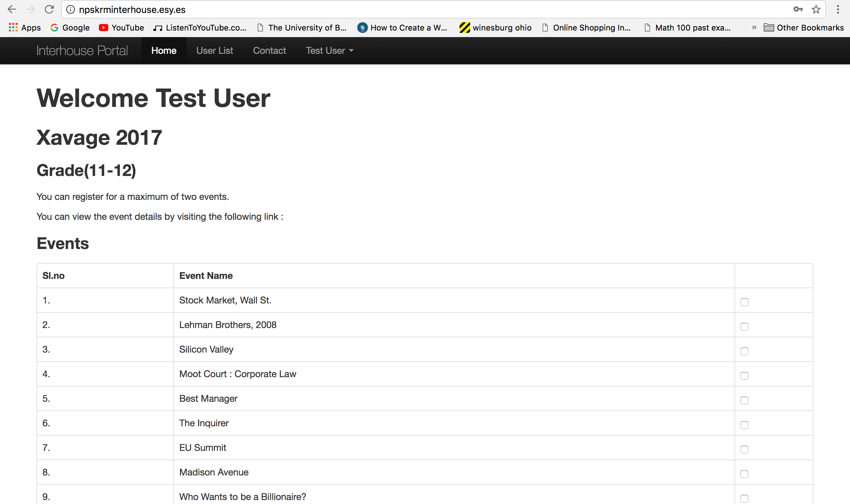Open the YouTube bookmark
This screenshot has height=504, width=850.
coord(121,28)
